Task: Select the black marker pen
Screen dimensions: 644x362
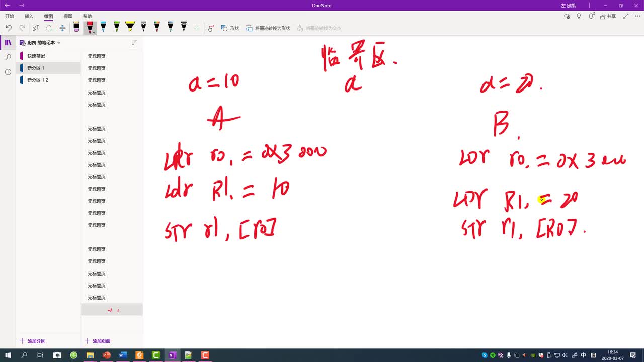Action: [184, 27]
